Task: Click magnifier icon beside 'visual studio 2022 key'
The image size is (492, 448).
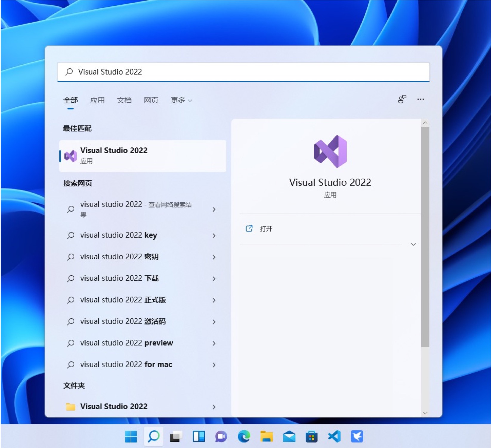Action: click(71, 235)
